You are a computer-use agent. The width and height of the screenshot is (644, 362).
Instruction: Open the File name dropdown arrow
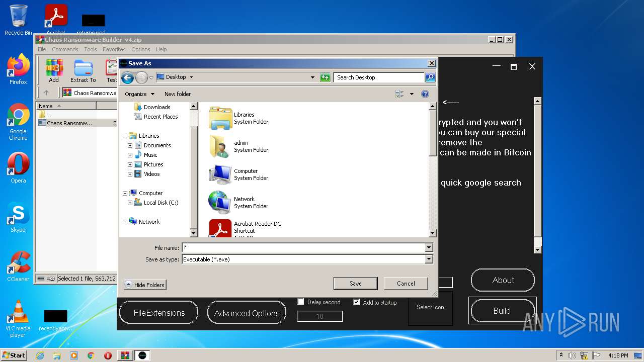(429, 247)
